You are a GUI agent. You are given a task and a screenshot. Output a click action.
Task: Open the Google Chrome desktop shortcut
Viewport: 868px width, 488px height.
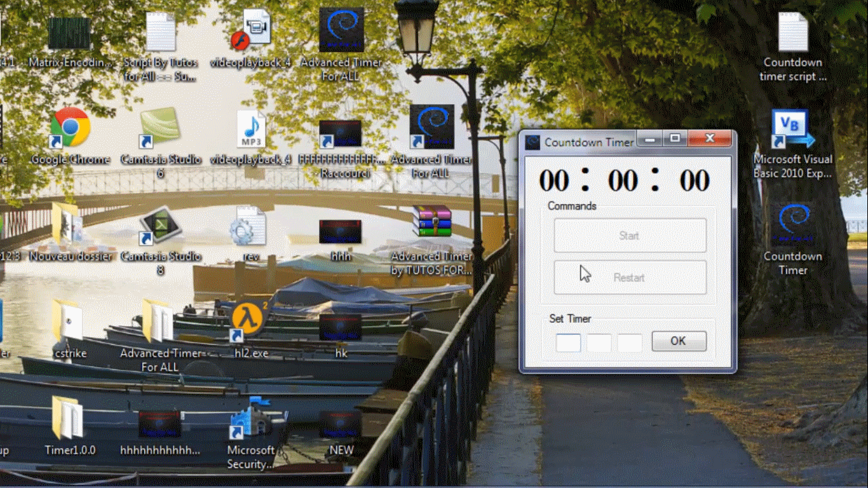point(70,128)
